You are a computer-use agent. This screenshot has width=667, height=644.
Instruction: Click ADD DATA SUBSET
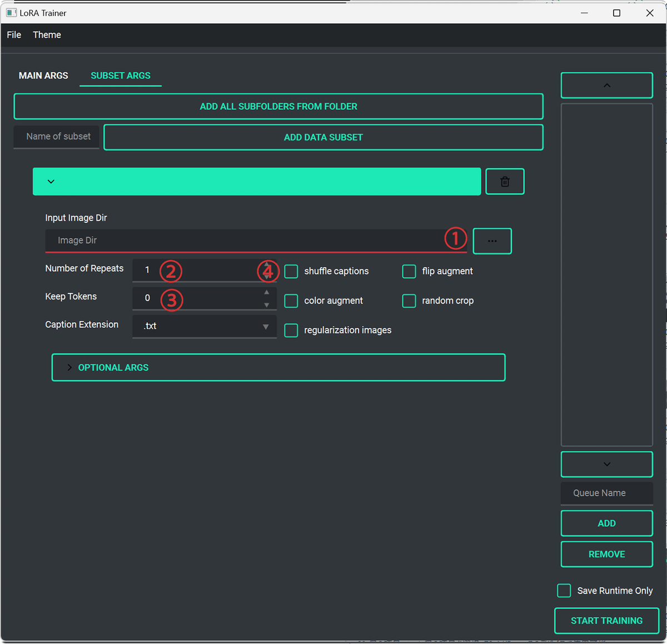click(323, 137)
